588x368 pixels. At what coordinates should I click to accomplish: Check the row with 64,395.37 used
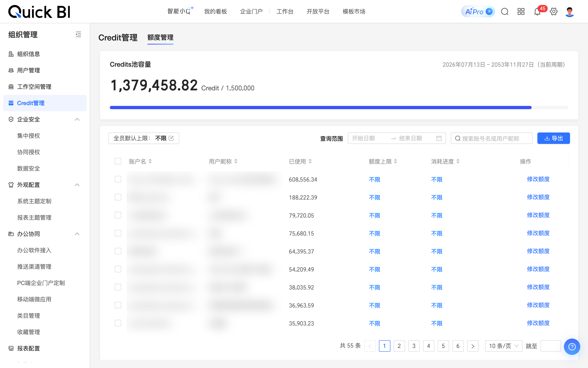coord(118,251)
